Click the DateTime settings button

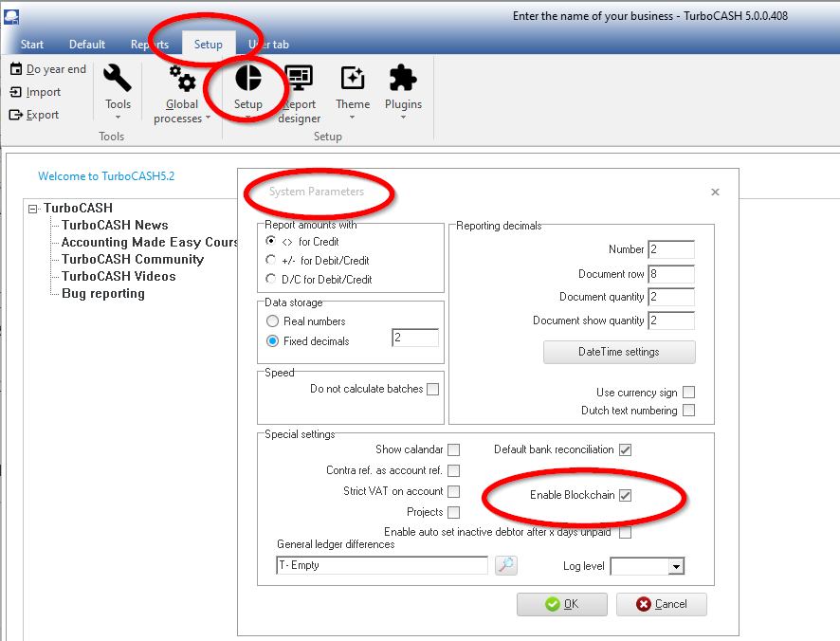tap(619, 352)
